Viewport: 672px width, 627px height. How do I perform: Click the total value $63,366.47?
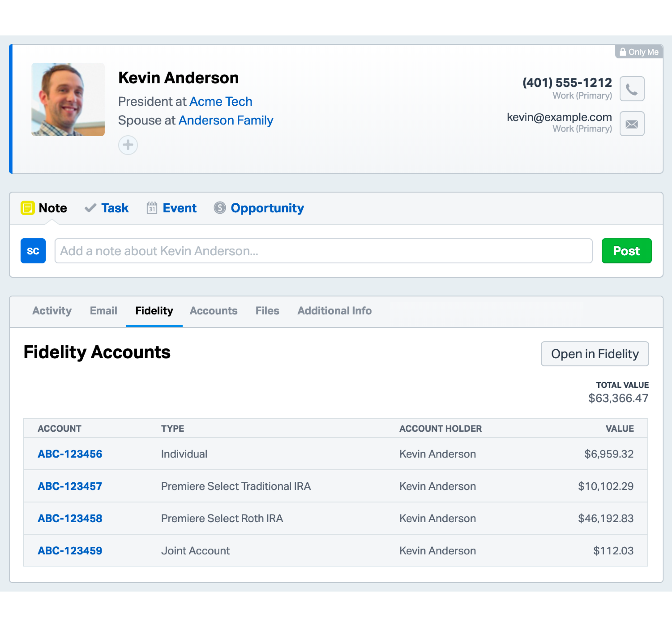(x=618, y=398)
